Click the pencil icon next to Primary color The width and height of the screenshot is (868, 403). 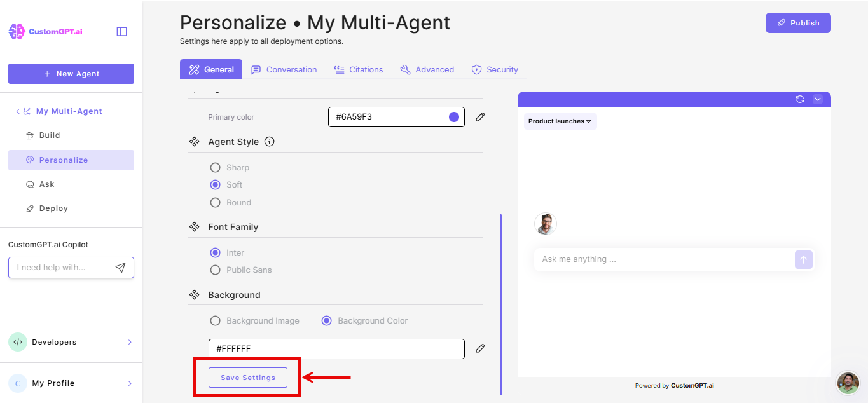[x=479, y=116]
